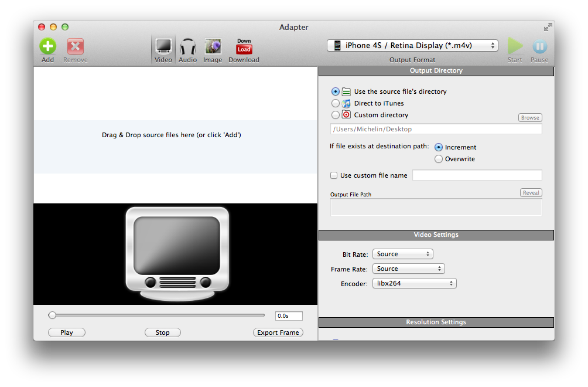Open the Bit Rate dropdown
Screen dimensions: 588x387
[x=403, y=254]
